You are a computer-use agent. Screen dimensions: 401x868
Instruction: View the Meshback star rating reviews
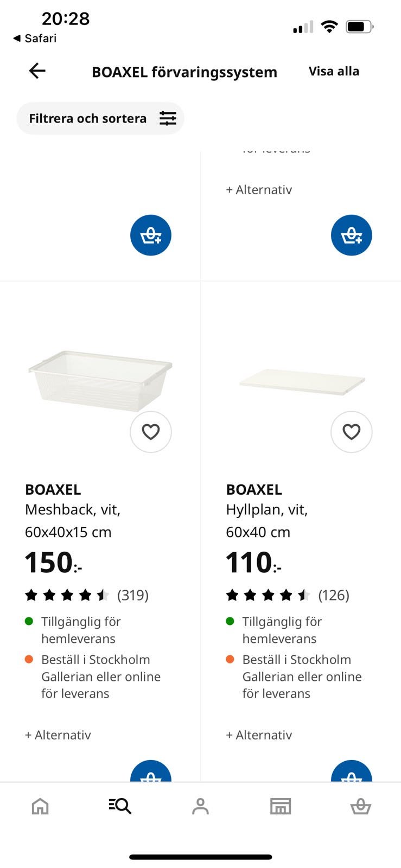tap(86, 595)
